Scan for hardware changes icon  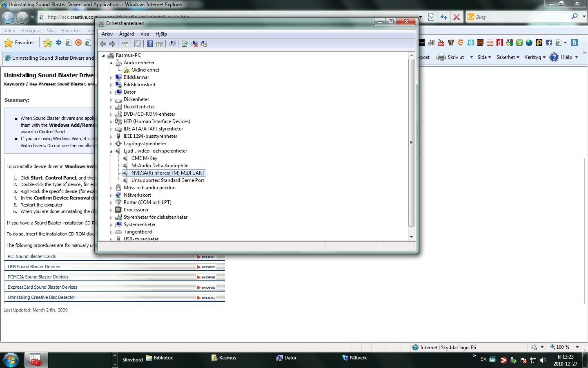[x=172, y=44]
